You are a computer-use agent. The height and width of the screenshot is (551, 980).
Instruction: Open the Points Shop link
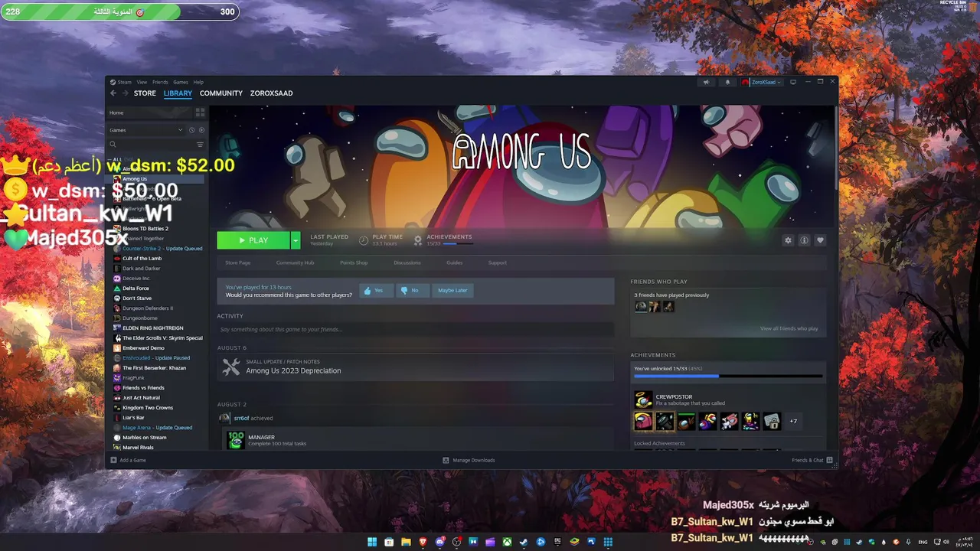point(354,262)
